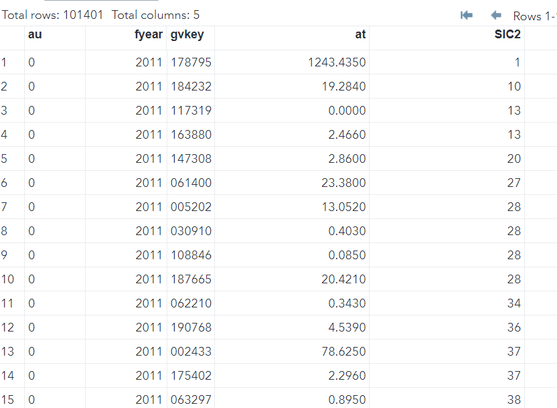This screenshot has width=557, height=408.
Task: Go to first page of rows
Action: [466, 15]
